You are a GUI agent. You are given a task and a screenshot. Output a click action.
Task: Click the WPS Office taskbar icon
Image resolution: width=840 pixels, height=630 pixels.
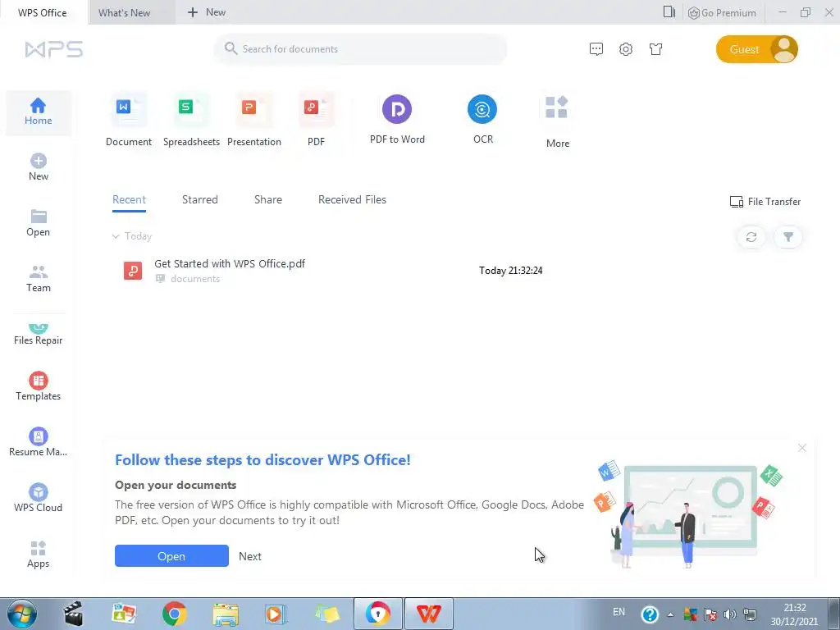428,614
